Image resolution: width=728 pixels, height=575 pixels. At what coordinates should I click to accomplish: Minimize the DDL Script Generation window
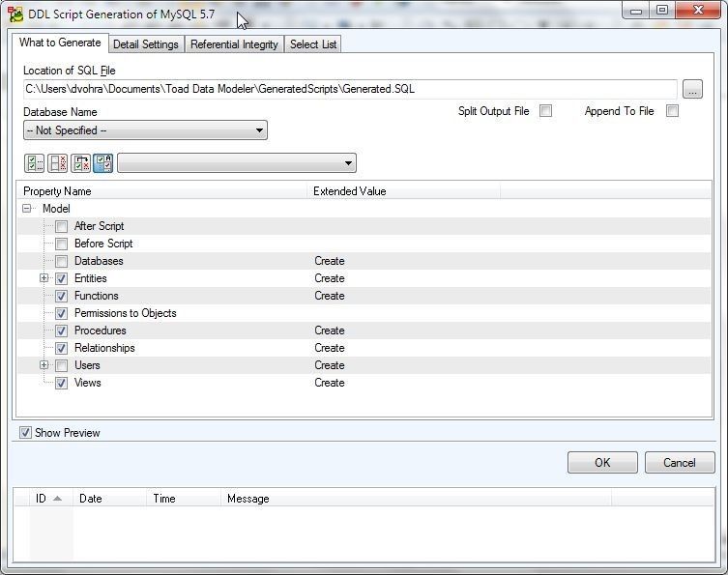click(635, 11)
